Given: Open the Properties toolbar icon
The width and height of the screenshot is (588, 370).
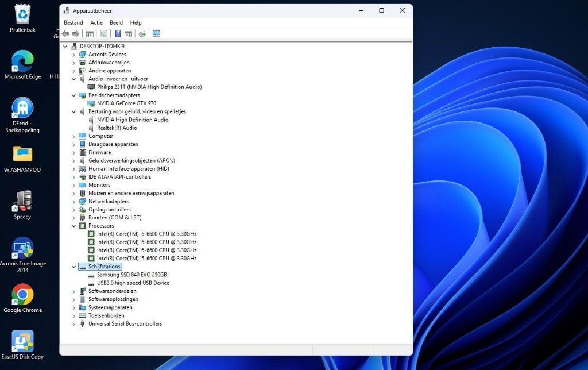Looking at the screenshot, I should 104,34.
